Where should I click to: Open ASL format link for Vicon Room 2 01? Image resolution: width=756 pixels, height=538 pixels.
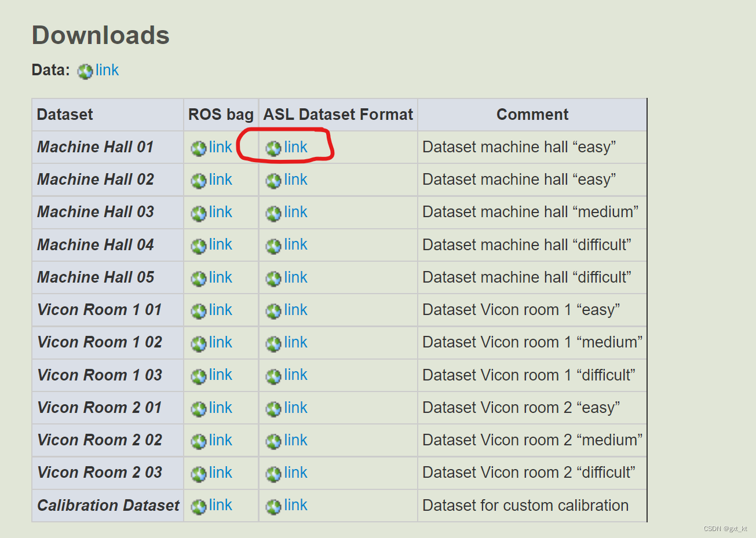(x=295, y=408)
